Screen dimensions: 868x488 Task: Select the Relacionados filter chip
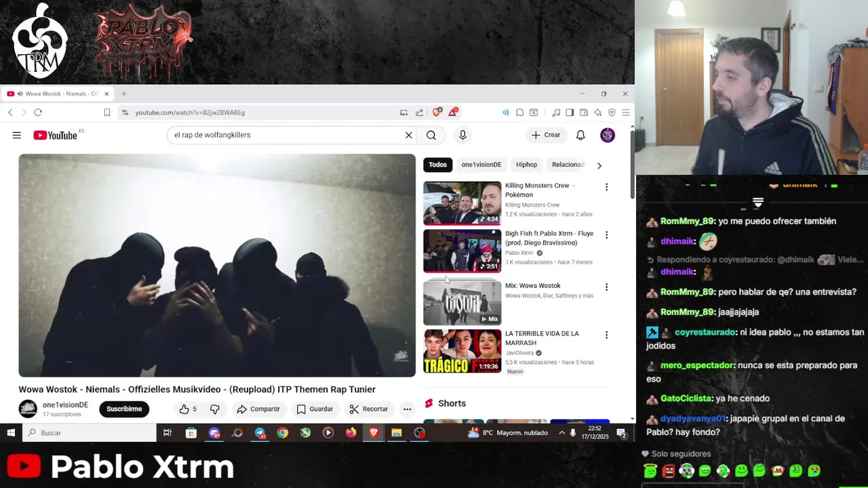point(568,165)
